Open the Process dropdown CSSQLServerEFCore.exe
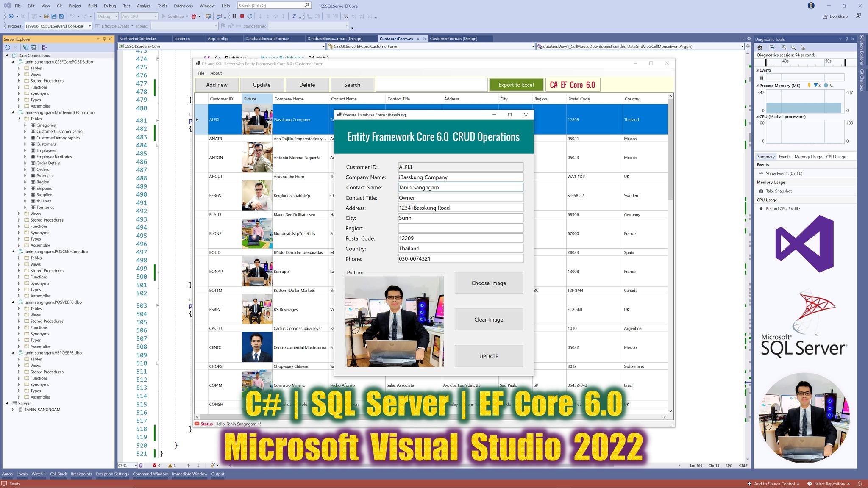Image resolution: width=868 pixels, height=488 pixels. click(x=58, y=26)
